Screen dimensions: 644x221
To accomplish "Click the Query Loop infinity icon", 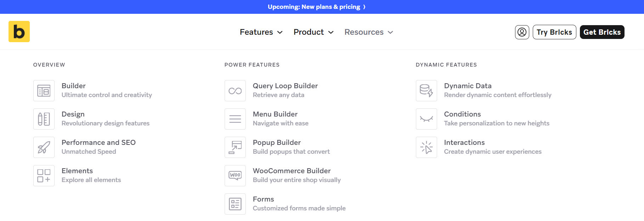I will point(235,91).
